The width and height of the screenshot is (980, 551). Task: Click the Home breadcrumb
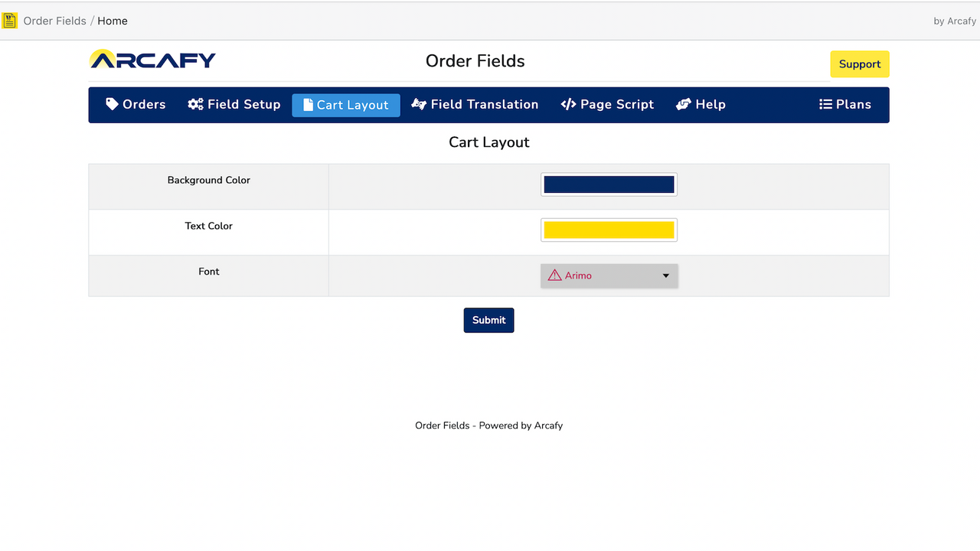pyautogui.click(x=113, y=21)
